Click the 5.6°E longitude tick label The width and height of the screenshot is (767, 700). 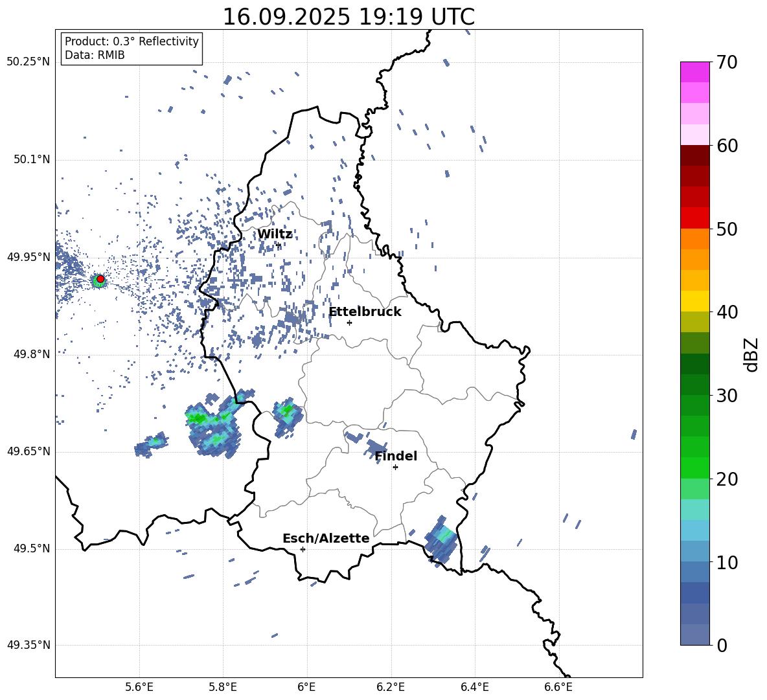pos(139,687)
